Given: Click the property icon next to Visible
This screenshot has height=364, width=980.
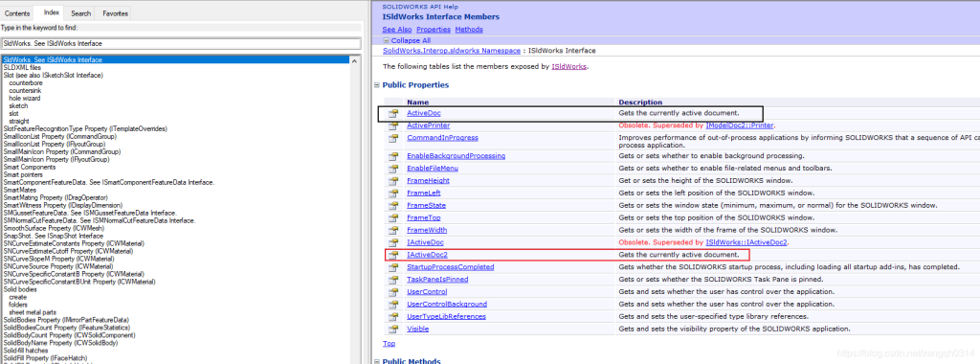Looking at the screenshot, I should pyautogui.click(x=393, y=329).
